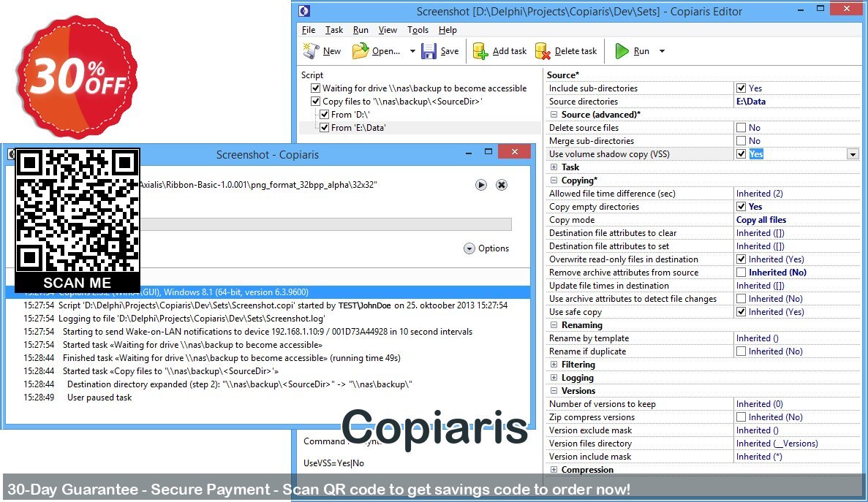Click the Save button label
The height and width of the screenshot is (502, 868).
point(450,51)
